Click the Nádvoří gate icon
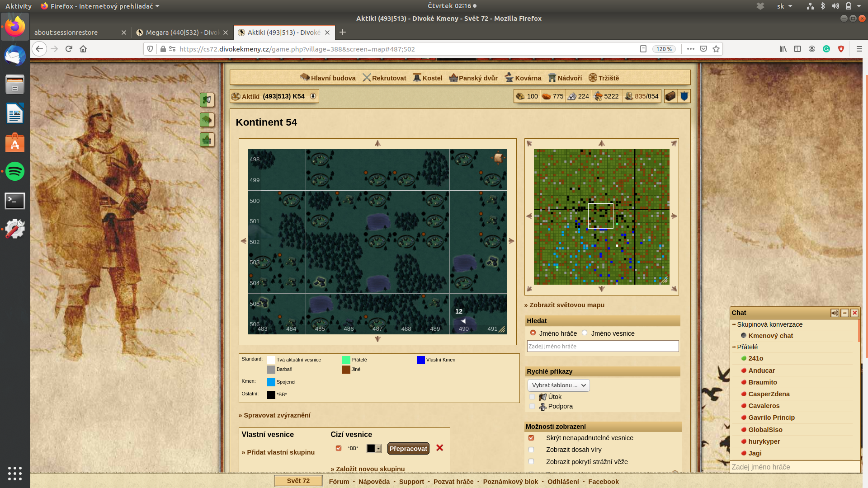 click(552, 78)
